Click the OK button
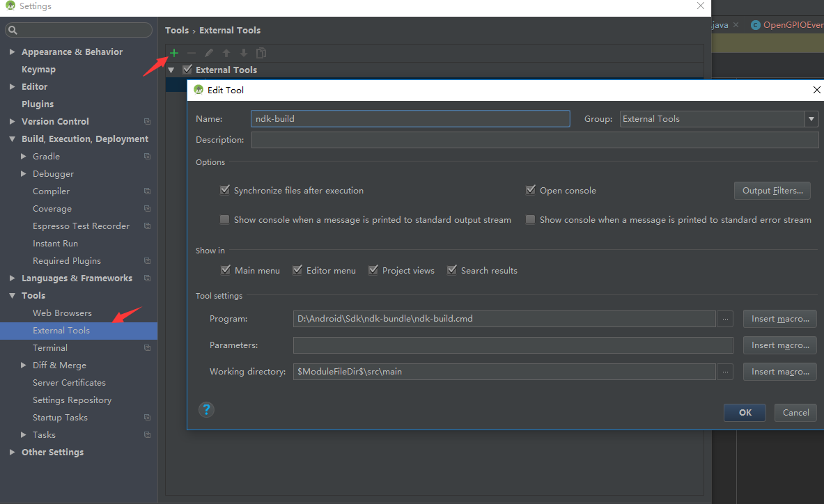The width and height of the screenshot is (824, 504). 745,413
